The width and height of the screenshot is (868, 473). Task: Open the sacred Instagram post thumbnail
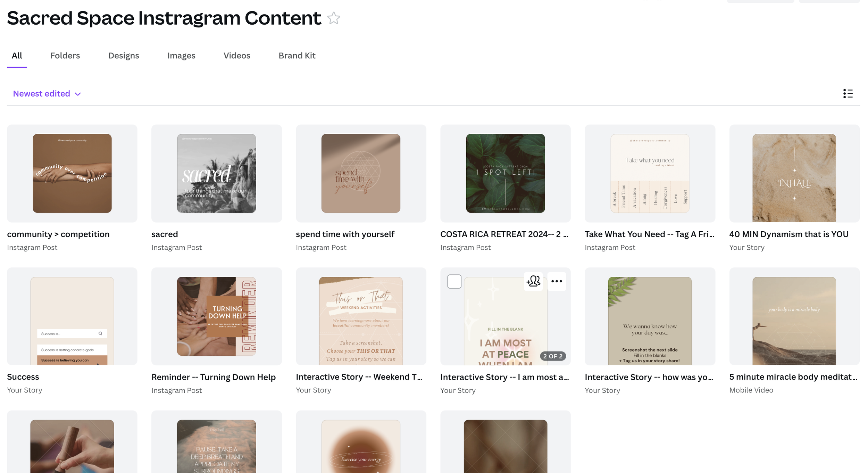click(x=216, y=173)
